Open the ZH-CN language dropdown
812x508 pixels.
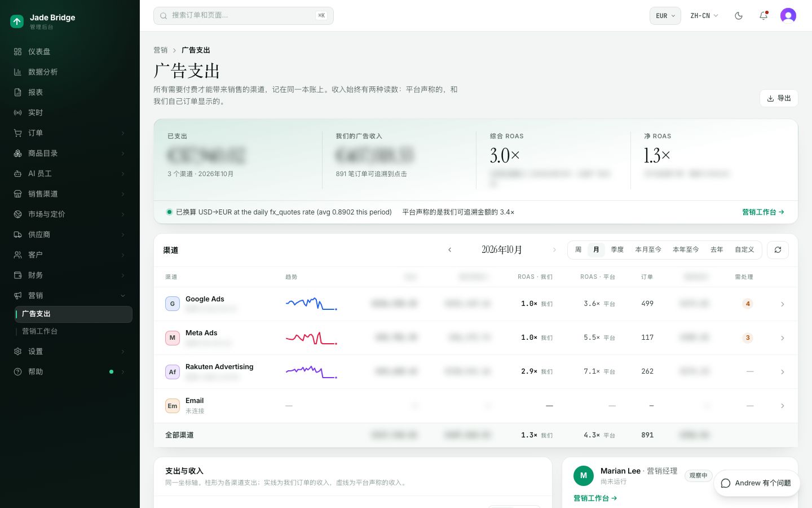(704, 16)
